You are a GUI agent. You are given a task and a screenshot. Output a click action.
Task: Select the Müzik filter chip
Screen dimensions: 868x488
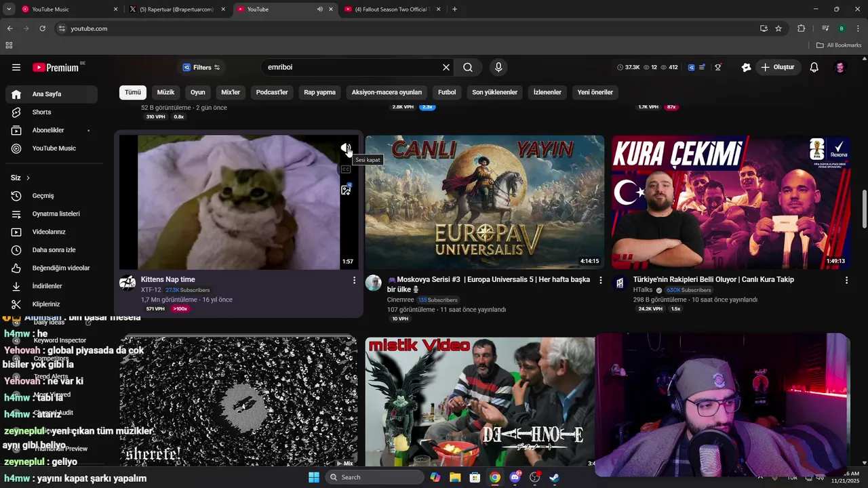coord(165,92)
